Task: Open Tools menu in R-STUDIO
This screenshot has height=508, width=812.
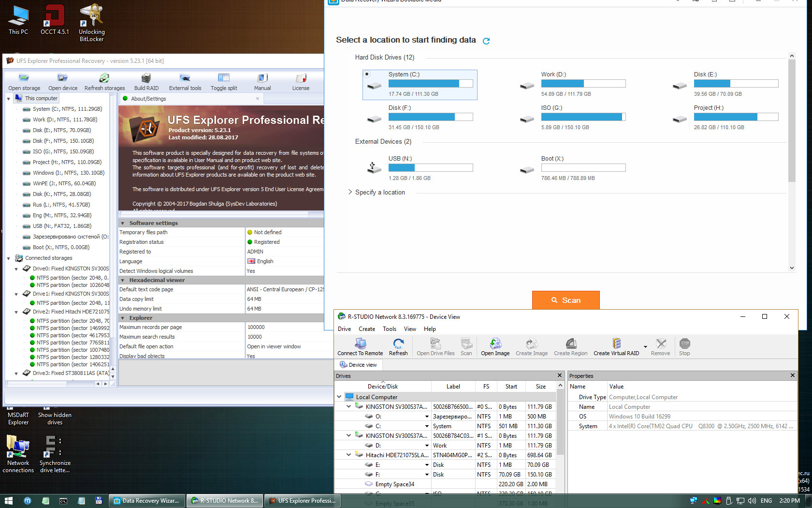Action: pyautogui.click(x=390, y=329)
